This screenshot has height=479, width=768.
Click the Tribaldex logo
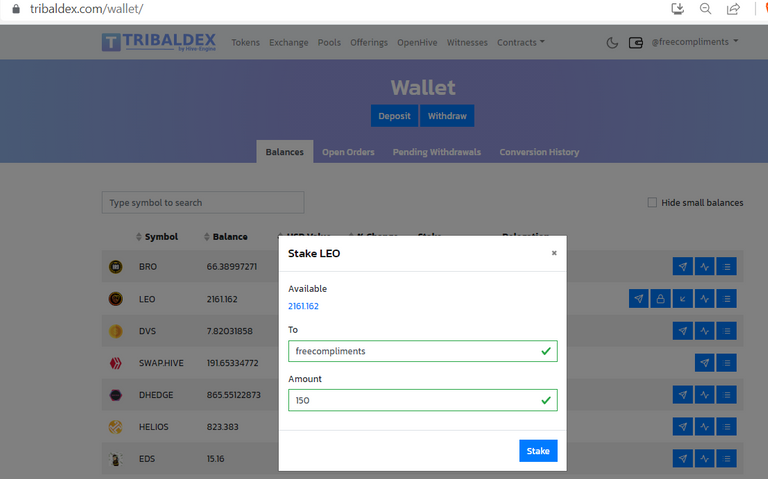point(159,42)
